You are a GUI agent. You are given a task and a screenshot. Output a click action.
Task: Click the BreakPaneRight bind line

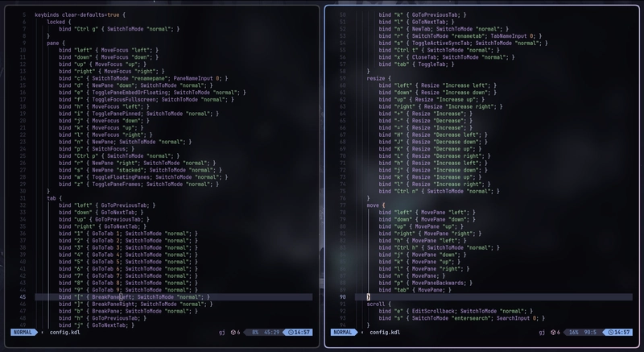pos(136,304)
